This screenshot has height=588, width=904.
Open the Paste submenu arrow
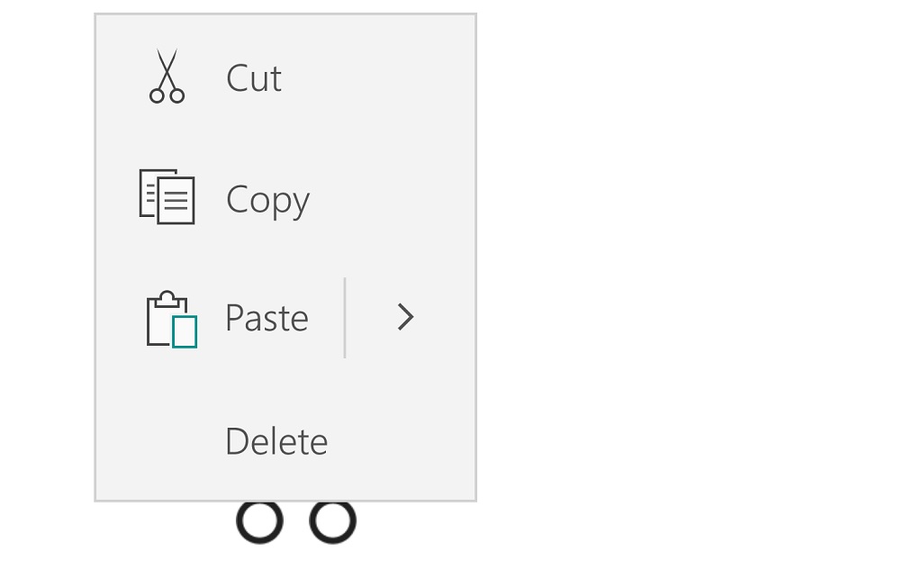[x=406, y=317]
